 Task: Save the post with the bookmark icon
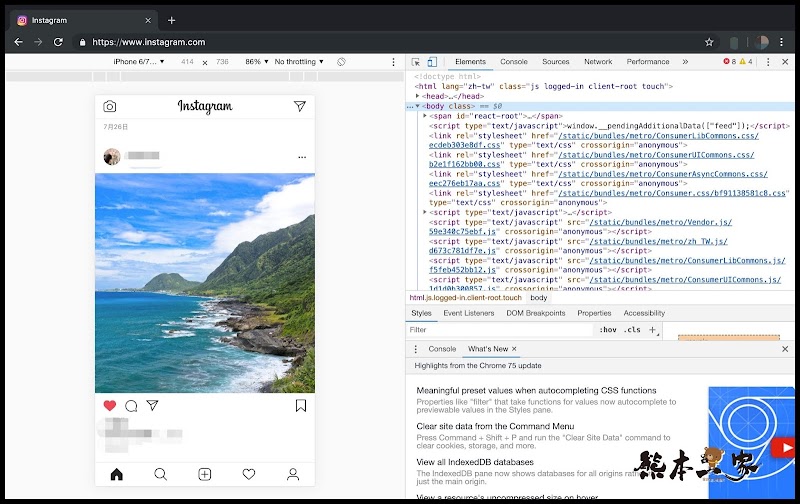pos(301,406)
